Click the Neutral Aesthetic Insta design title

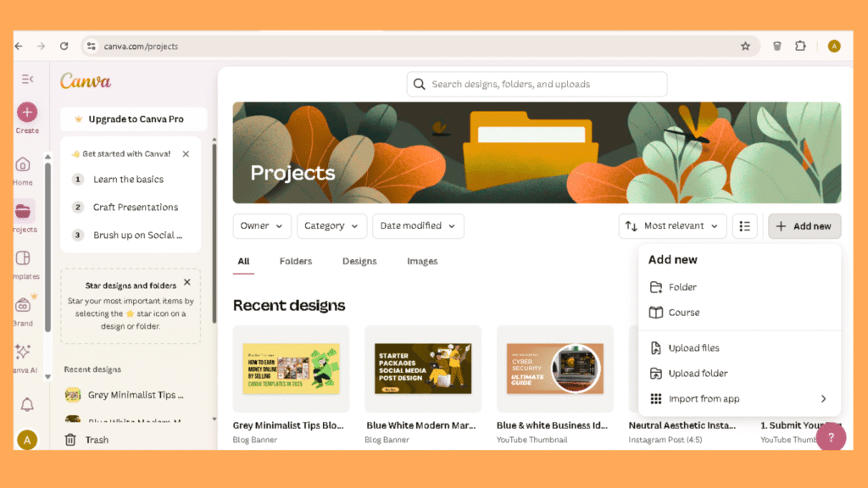682,425
